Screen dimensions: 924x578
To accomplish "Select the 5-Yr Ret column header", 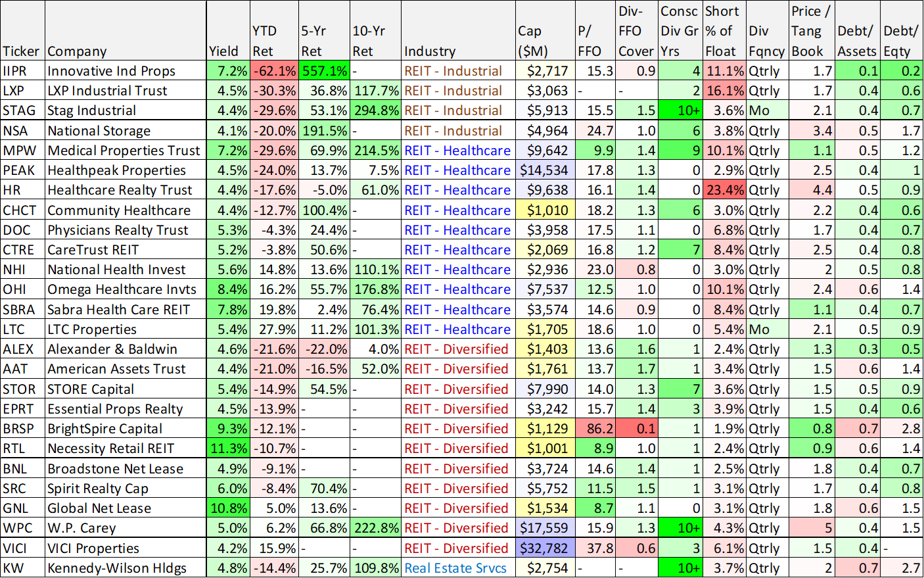I will click(x=324, y=31).
